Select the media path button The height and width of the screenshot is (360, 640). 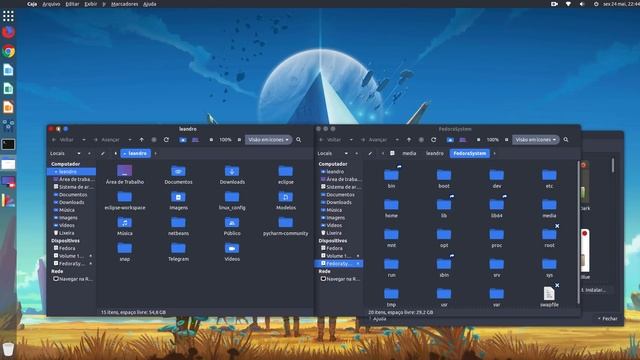pyautogui.click(x=409, y=153)
